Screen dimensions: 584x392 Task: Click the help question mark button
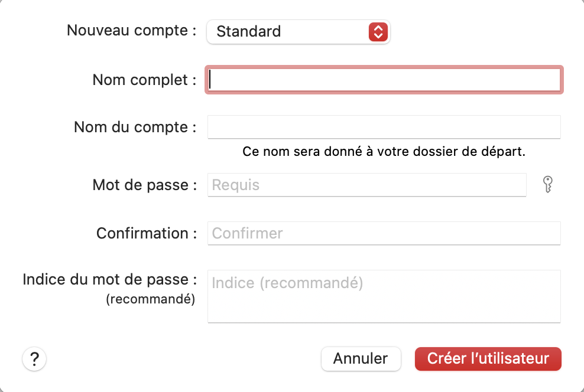pyautogui.click(x=34, y=358)
